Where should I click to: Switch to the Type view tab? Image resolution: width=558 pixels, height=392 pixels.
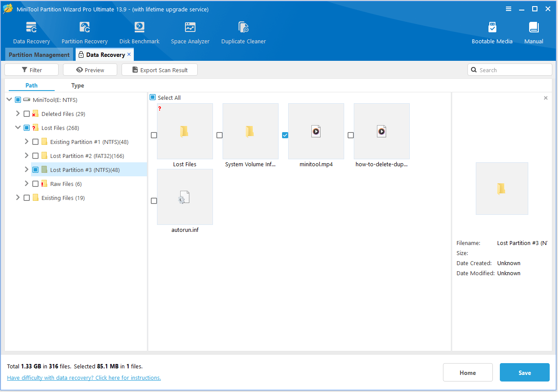point(78,85)
